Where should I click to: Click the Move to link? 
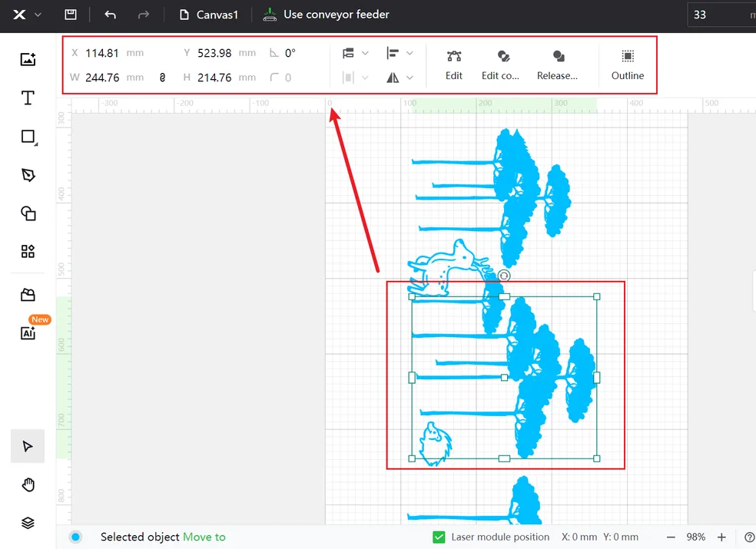tap(204, 537)
